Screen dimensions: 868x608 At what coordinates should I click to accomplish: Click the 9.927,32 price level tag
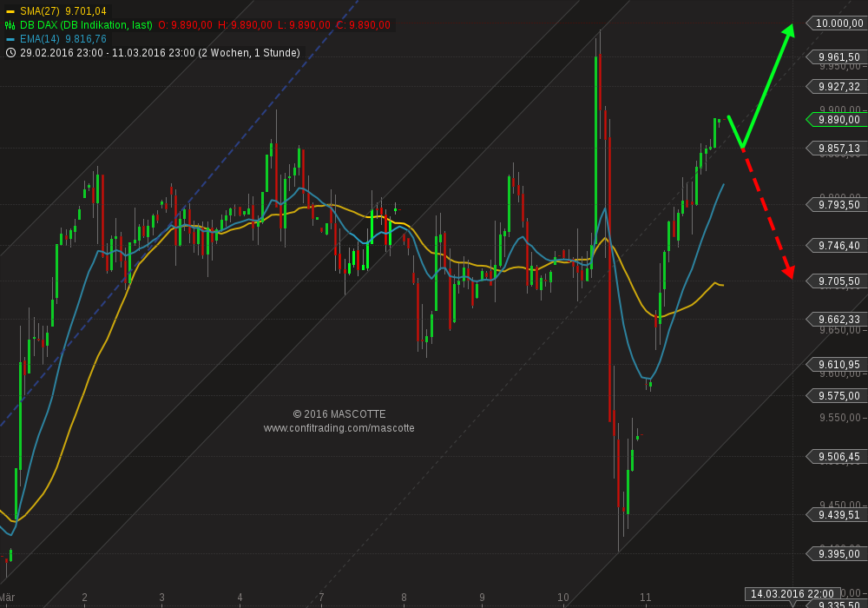point(837,86)
